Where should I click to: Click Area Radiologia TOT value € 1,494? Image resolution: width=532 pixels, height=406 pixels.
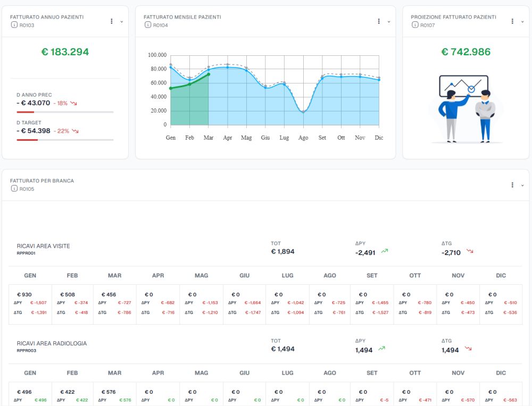click(x=282, y=349)
